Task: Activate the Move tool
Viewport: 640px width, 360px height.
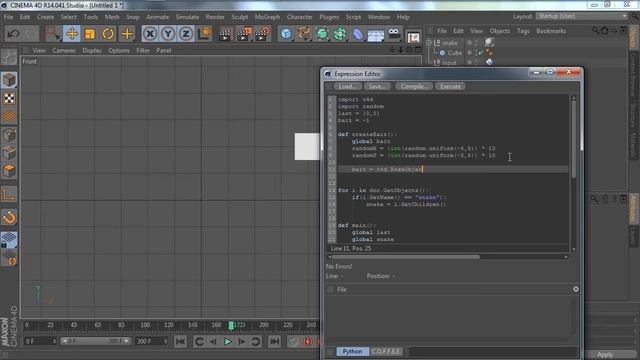Action: [72, 33]
